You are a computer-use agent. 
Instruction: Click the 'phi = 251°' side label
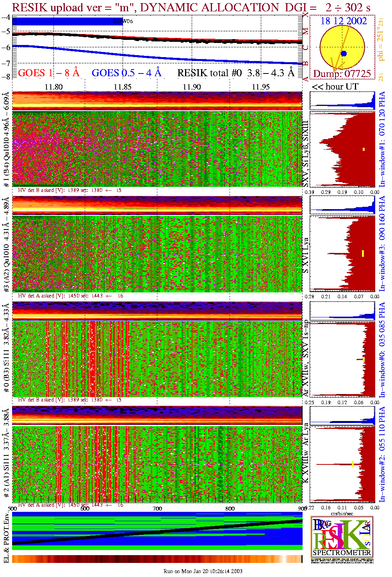tap(381, 42)
